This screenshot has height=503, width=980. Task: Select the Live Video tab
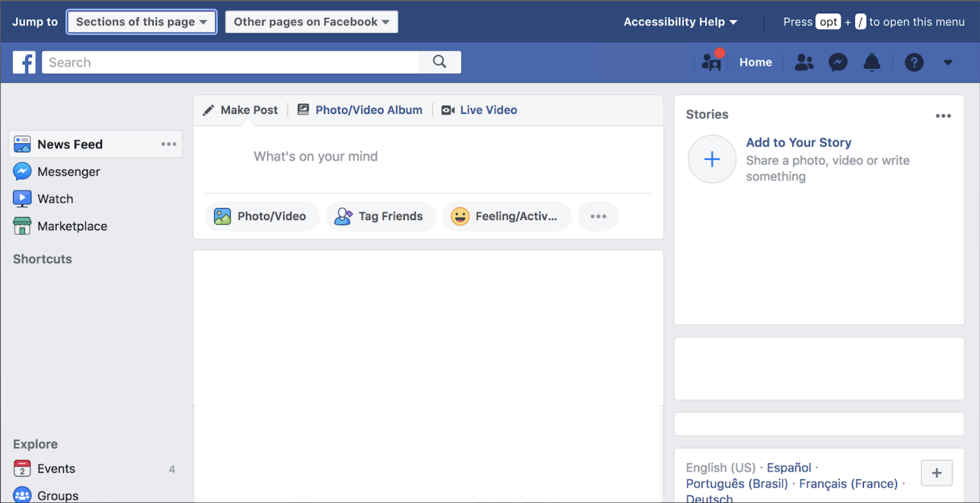[479, 110]
